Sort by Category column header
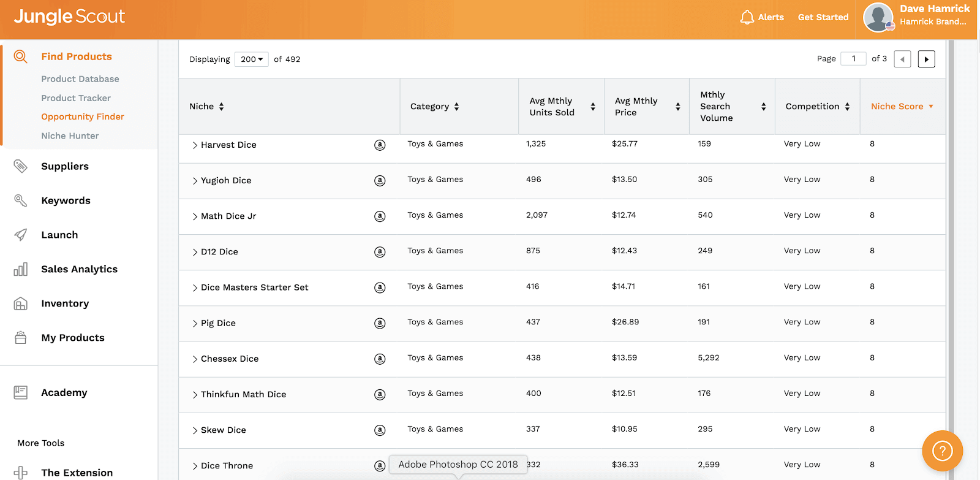 coord(435,107)
